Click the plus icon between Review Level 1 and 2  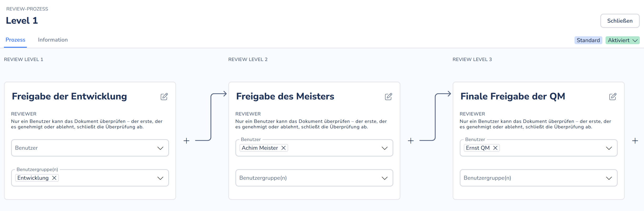pos(186,141)
